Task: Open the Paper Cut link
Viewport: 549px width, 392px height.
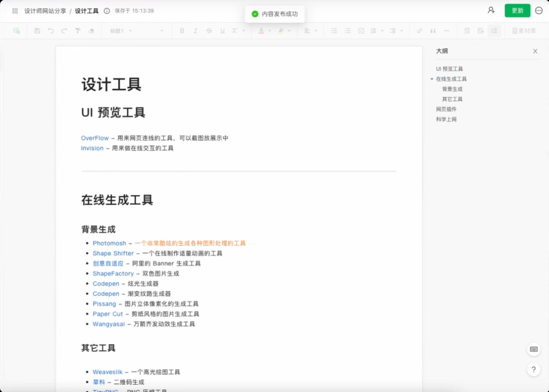Action: point(107,314)
